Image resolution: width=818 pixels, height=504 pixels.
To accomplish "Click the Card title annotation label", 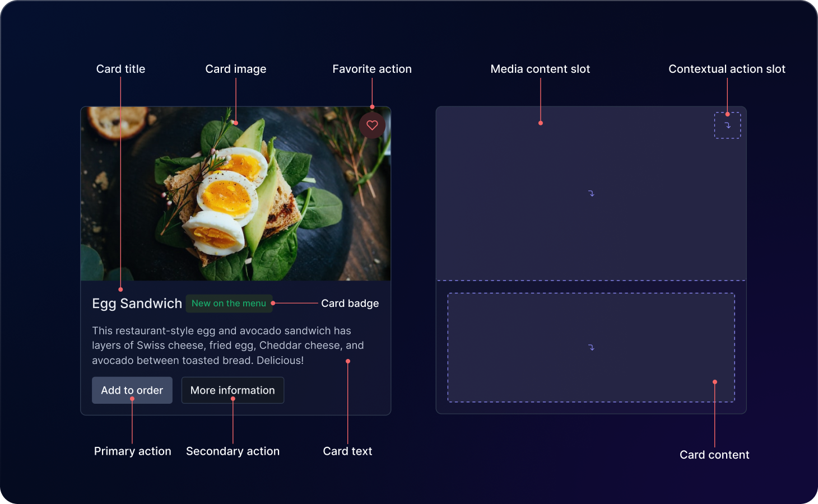I will coord(120,69).
